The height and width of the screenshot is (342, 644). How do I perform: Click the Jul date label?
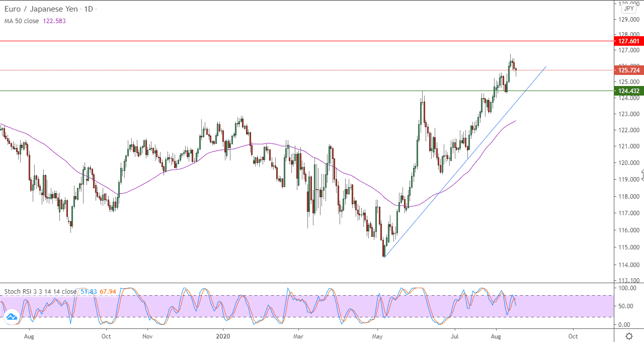pos(455,336)
